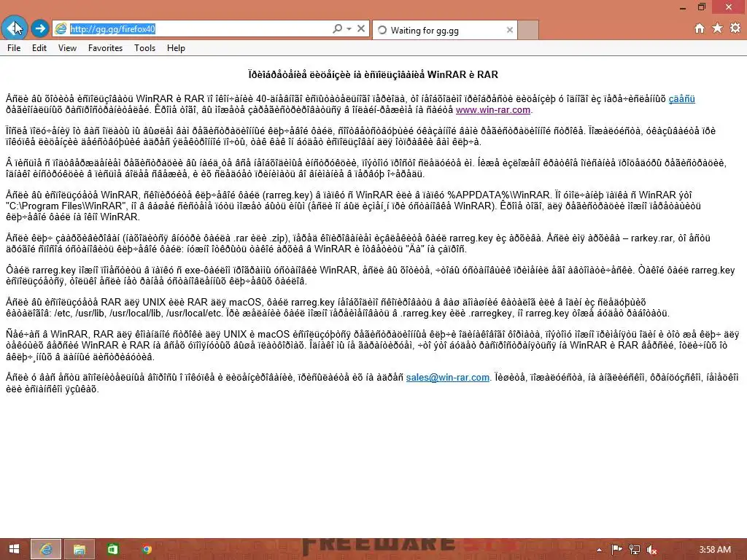Switch to Internet Explorer on the taskbar

(46, 549)
